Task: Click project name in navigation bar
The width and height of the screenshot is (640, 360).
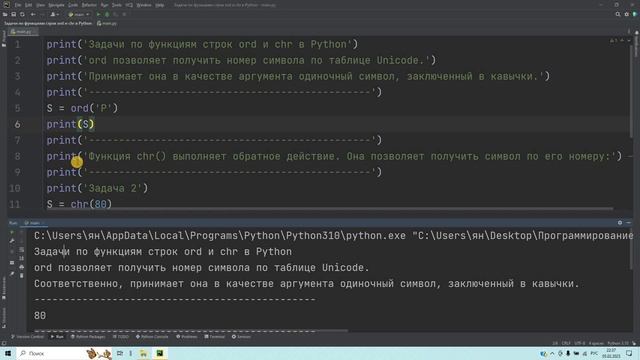Action: pyautogui.click(x=48, y=23)
